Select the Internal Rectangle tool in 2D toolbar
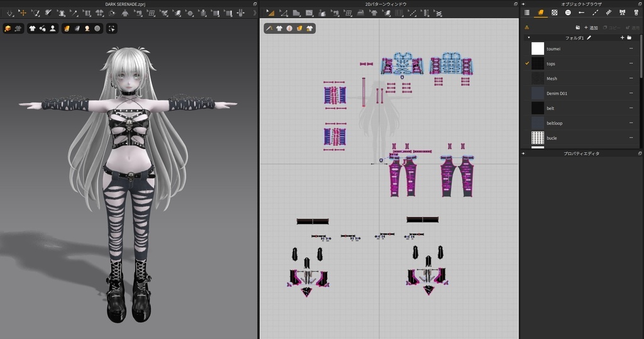 (x=309, y=13)
